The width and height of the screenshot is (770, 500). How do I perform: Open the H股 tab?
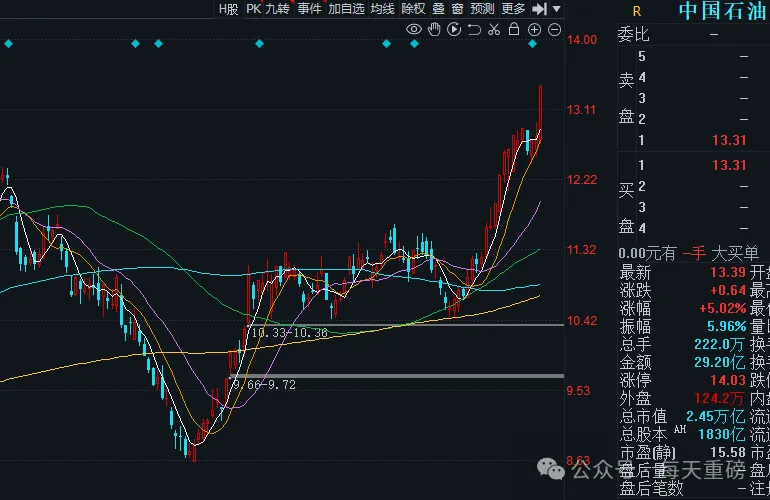click(x=228, y=9)
